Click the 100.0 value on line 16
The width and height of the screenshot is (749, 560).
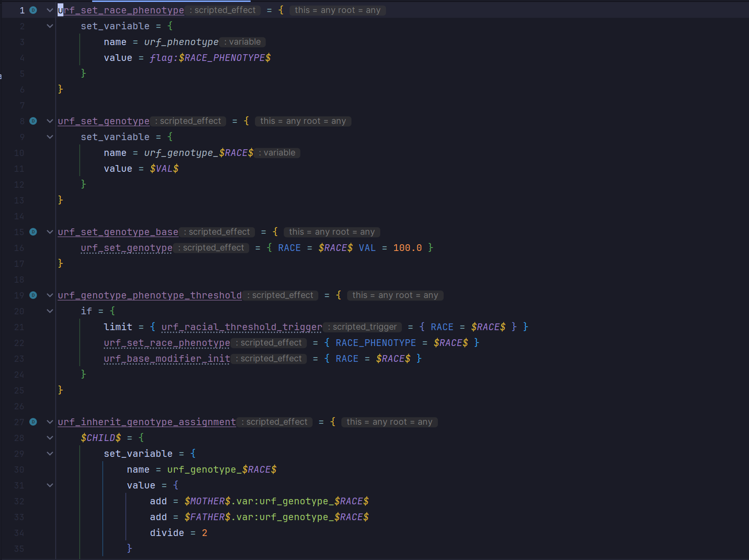pyautogui.click(x=408, y=248)
